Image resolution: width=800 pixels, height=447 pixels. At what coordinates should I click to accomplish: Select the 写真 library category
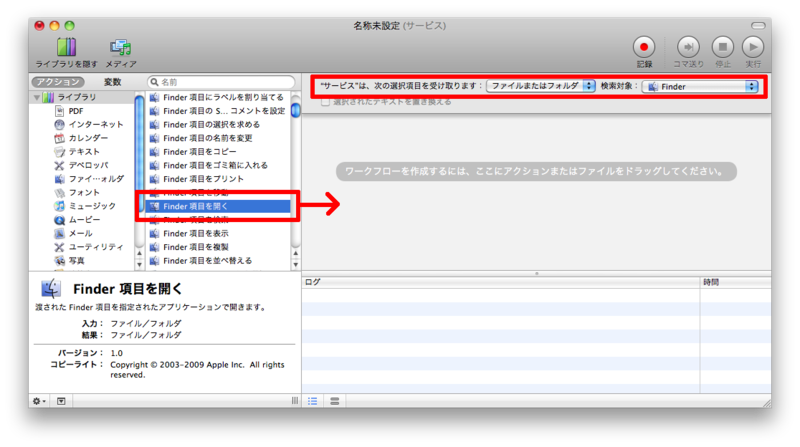[x=69, y=261]
